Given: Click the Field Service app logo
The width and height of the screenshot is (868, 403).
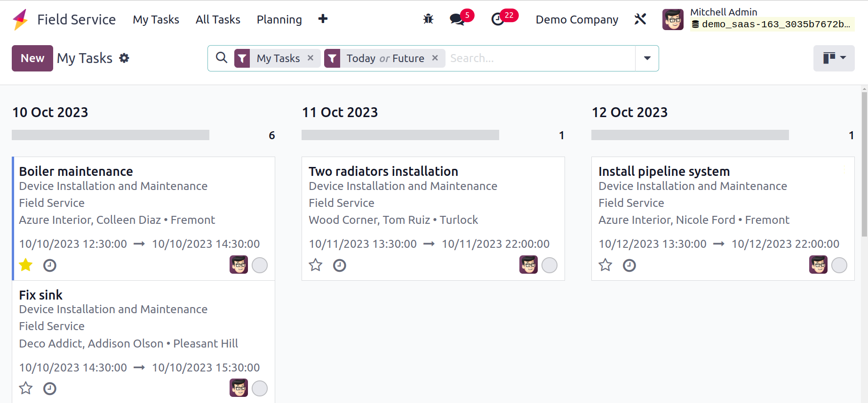Looking at the screenshot, I should click(x=20, y=19).
